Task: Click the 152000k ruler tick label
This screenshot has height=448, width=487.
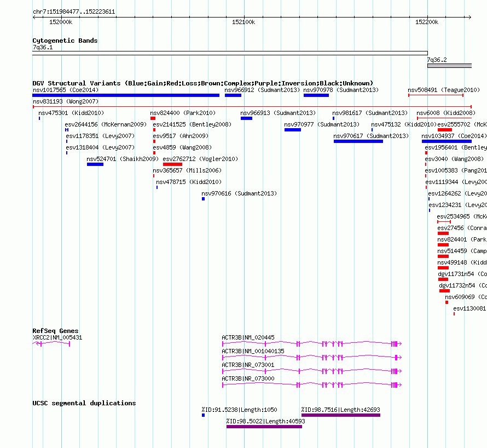Action: click(x=61, y=22)
